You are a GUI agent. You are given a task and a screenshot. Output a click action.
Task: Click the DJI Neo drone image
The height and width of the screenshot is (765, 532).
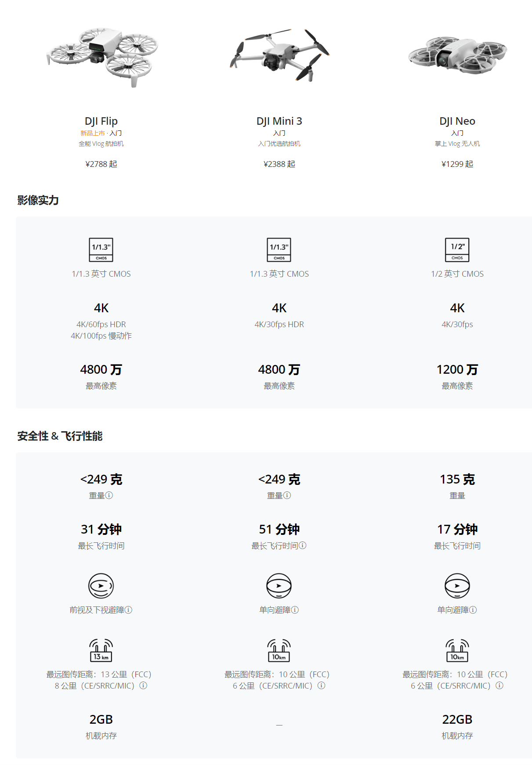coord(457,55)
